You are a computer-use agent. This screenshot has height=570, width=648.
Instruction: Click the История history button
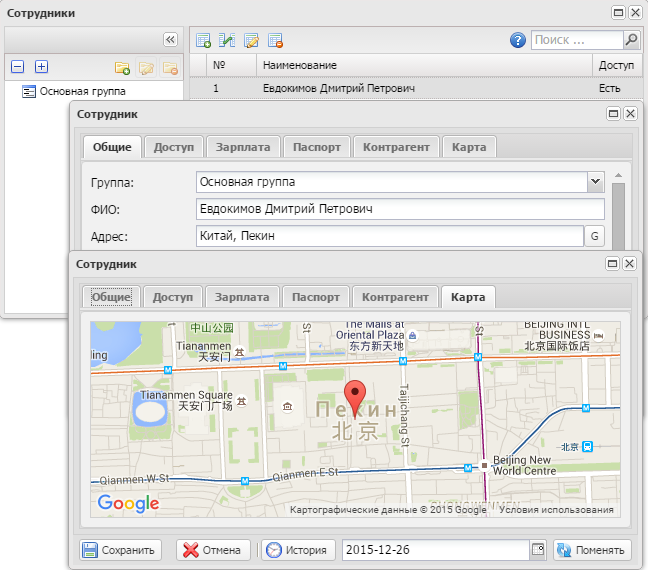(x=298, y=550)
